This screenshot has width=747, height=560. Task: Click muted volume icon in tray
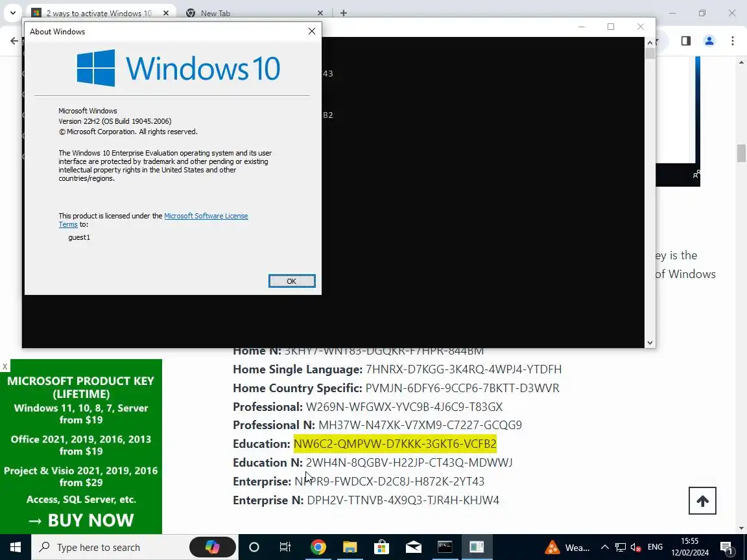(x=635, y=547)
